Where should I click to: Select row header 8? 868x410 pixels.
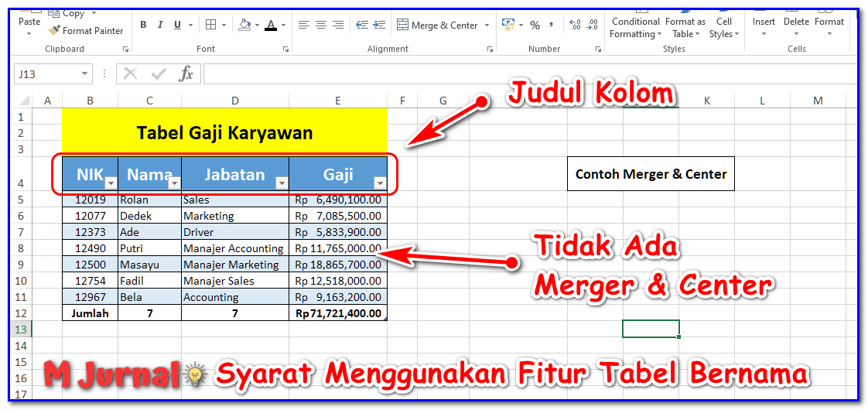(x=22, y=248)
